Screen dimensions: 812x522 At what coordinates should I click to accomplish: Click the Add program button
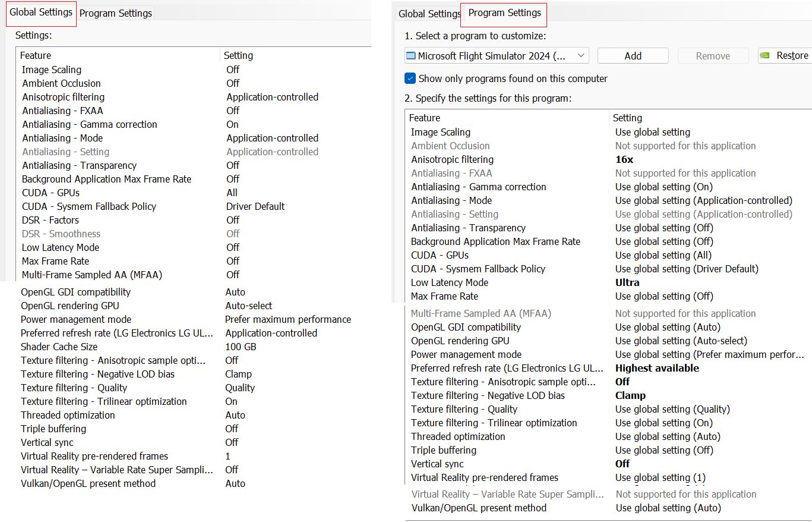coord(633,56)
